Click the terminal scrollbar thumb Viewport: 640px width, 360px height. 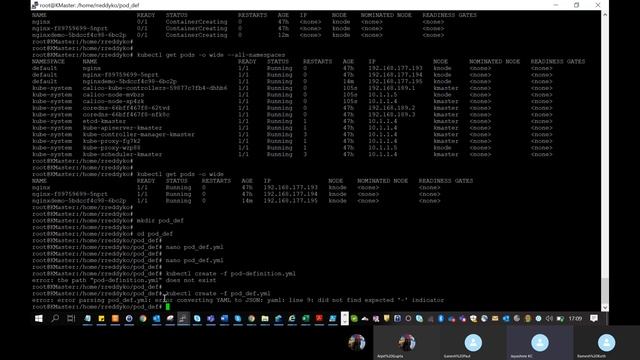tap(605, 290)
